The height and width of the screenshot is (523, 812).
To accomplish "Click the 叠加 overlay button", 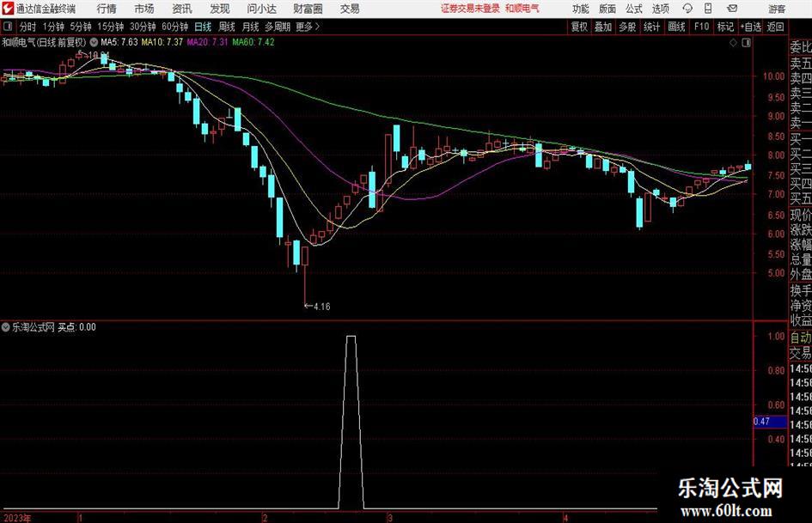I will [x=603, y=27].
